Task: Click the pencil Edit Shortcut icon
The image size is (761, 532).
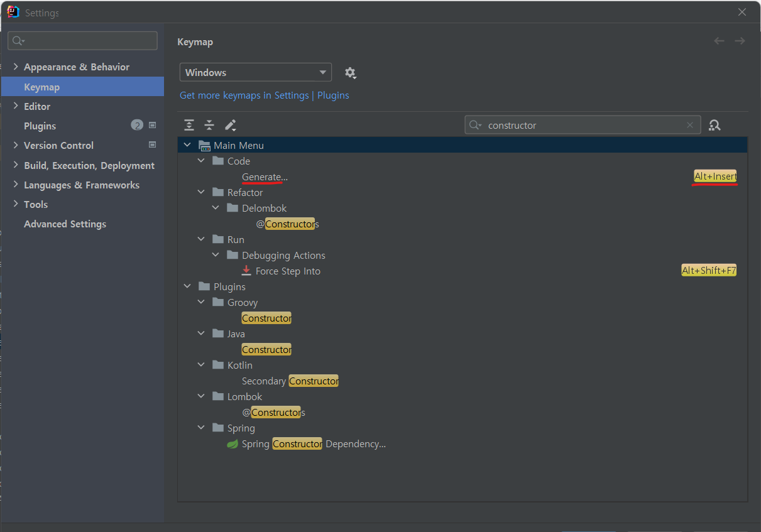Action: 231,125
